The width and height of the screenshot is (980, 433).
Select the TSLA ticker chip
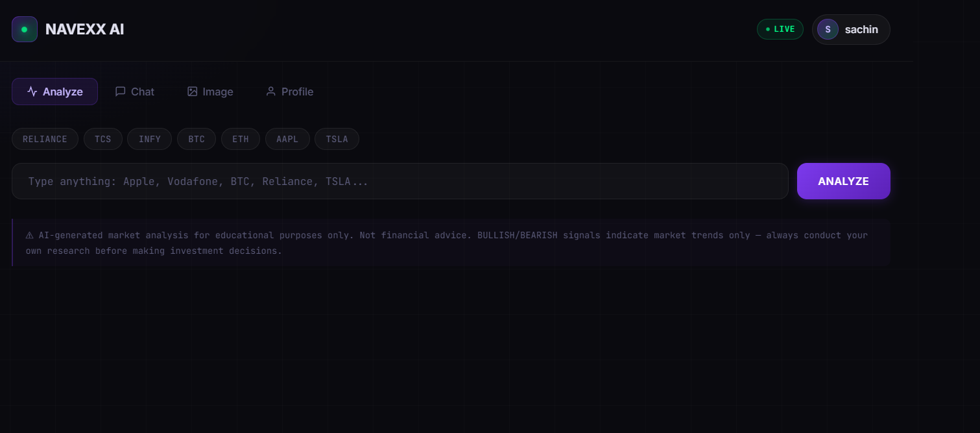tap(337, 139)
